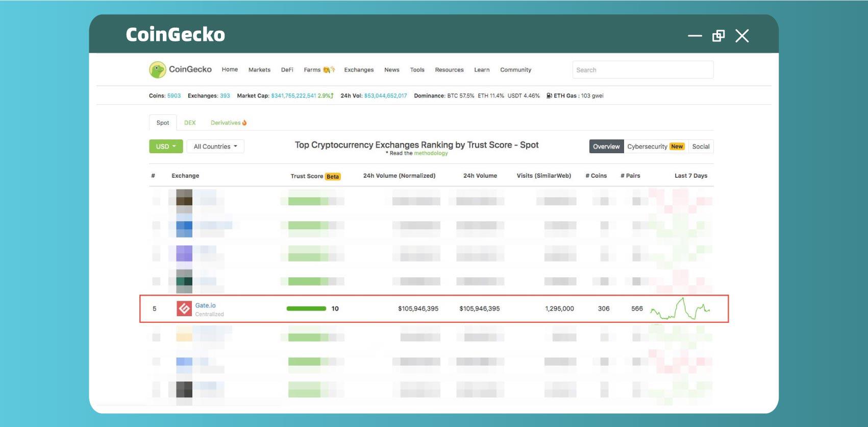Select the Spot tab

click(163, 123)
